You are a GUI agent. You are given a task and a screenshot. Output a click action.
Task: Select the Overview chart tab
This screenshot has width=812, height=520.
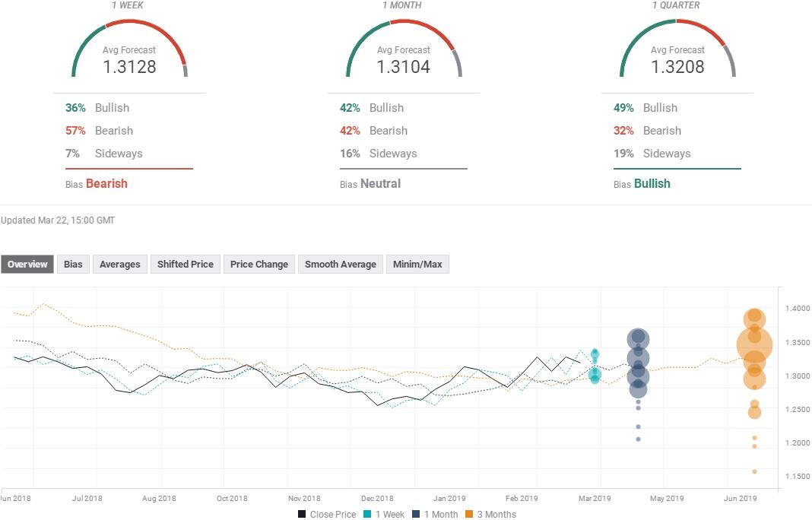click(27, 265)
